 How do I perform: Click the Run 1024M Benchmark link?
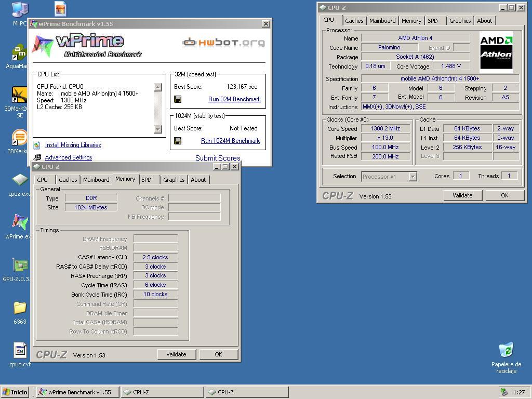[230, 141]
